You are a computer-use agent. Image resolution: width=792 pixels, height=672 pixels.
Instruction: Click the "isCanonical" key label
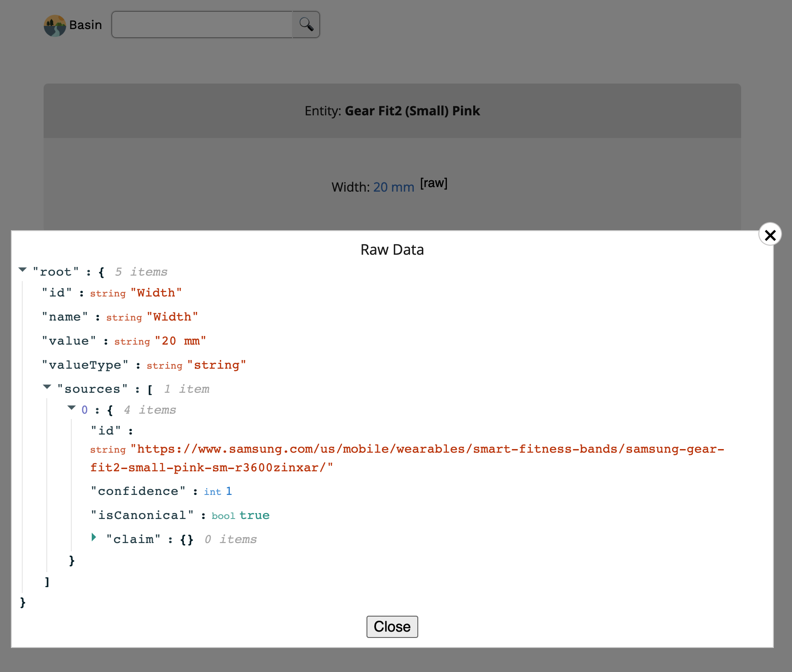tap(142, 515)
